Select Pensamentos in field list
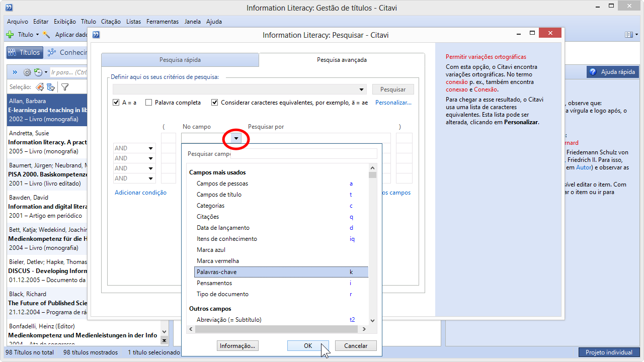 tap(281, 283)
